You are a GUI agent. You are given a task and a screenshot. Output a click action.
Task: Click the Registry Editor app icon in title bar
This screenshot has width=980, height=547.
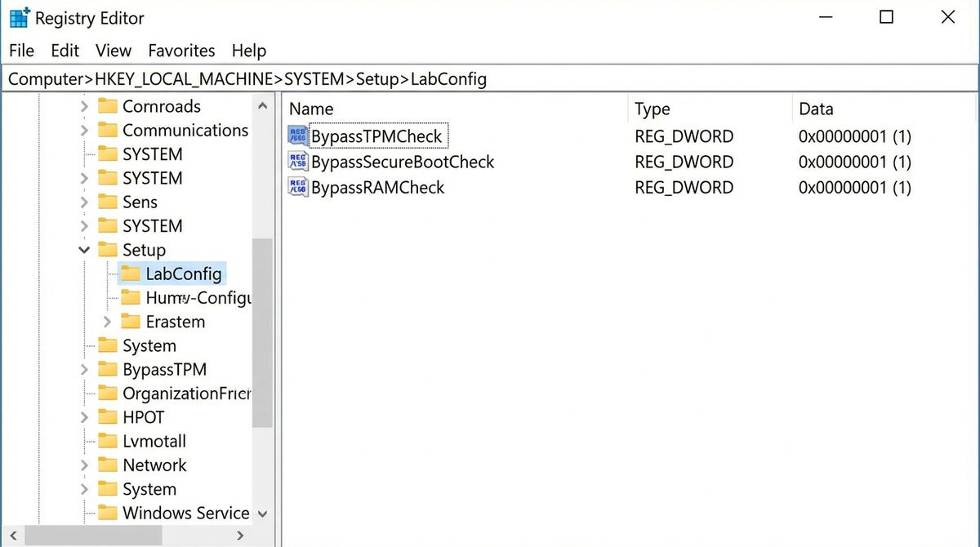pos(20,16)
